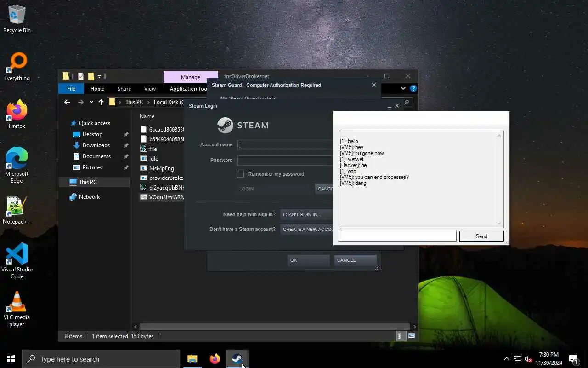
Task: Open the Microsoft Edge desktop shortcut
Action: tap(17, 166)
